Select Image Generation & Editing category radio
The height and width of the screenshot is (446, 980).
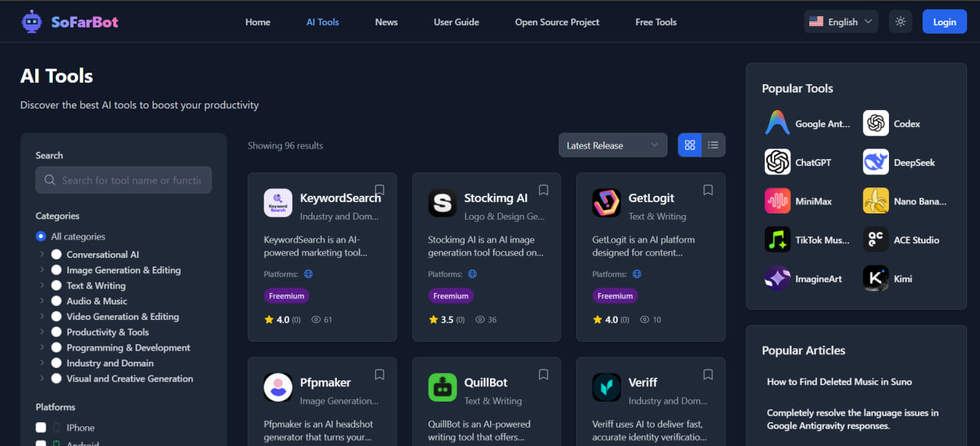(x=57, y=270)
